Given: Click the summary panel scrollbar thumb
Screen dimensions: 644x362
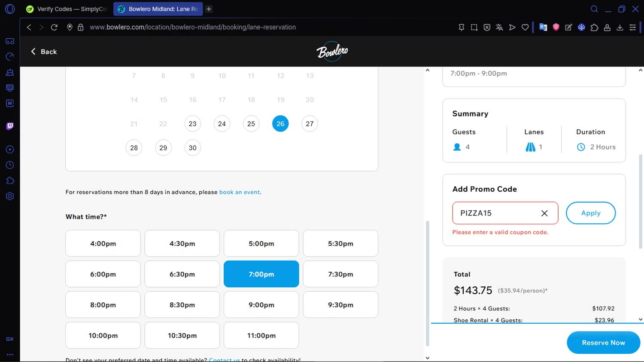Looking at the screenshot, I should [x=641, y=202].
